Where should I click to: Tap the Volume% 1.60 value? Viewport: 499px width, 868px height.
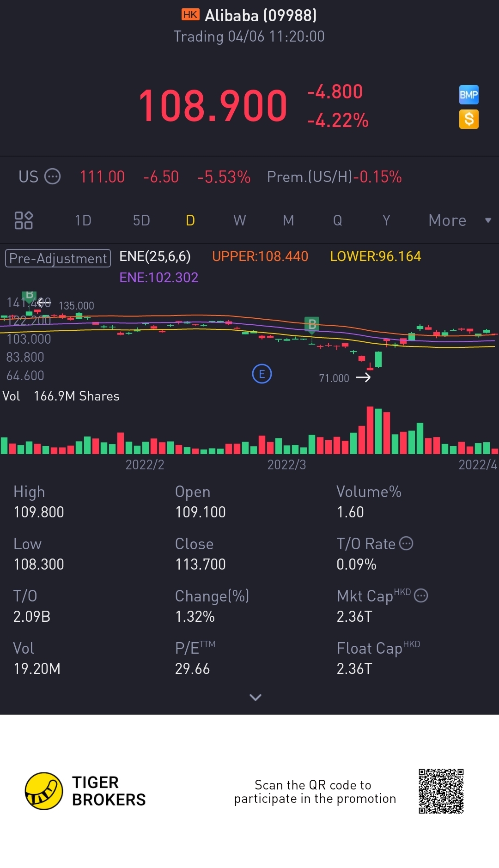(x=350, y=512)
